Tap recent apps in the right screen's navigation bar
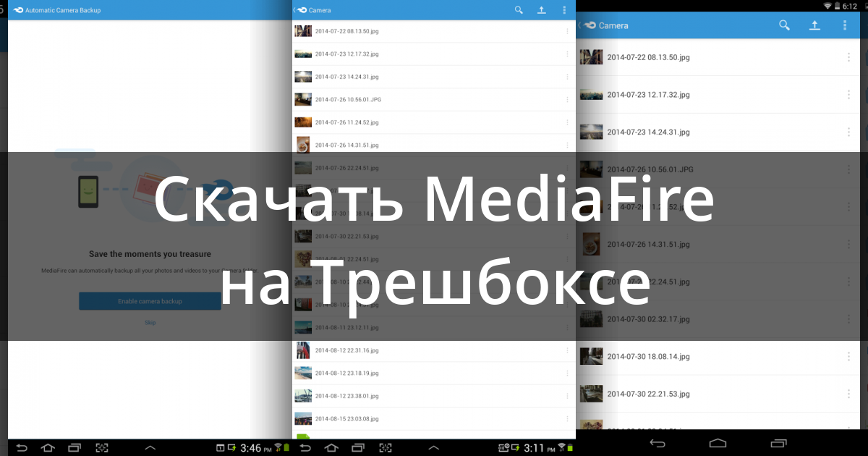This screenshot has width=868, height=456. [x=778, y=442]
